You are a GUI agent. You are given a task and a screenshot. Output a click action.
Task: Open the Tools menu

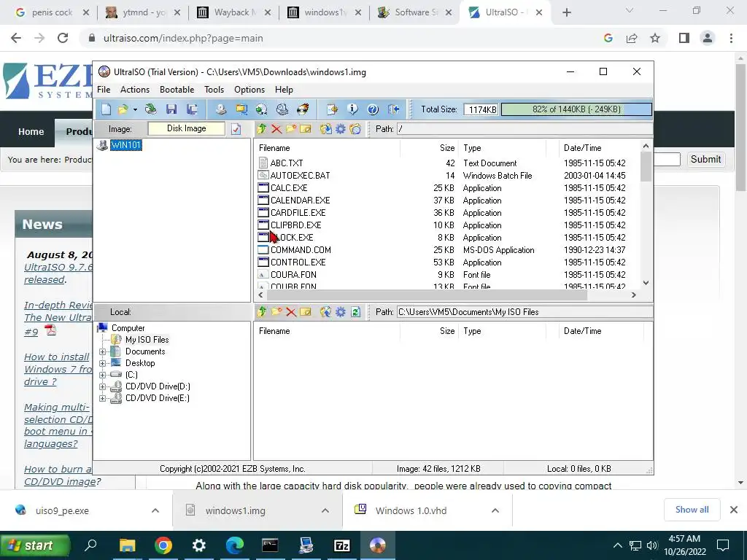coord(214,90)
